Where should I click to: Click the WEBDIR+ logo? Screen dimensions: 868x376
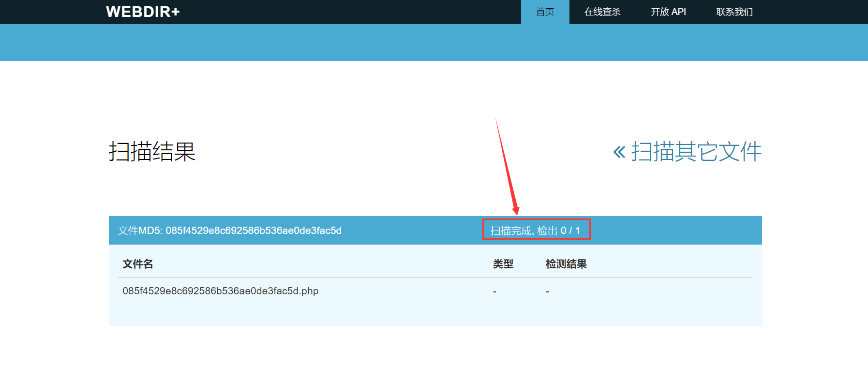tap(143, 12)
